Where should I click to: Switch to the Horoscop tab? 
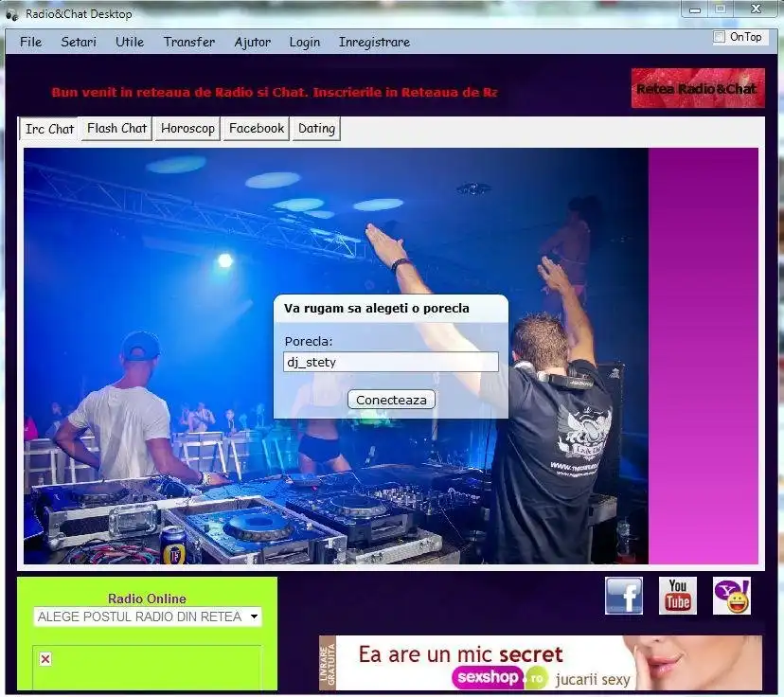(x=187, y=129)
